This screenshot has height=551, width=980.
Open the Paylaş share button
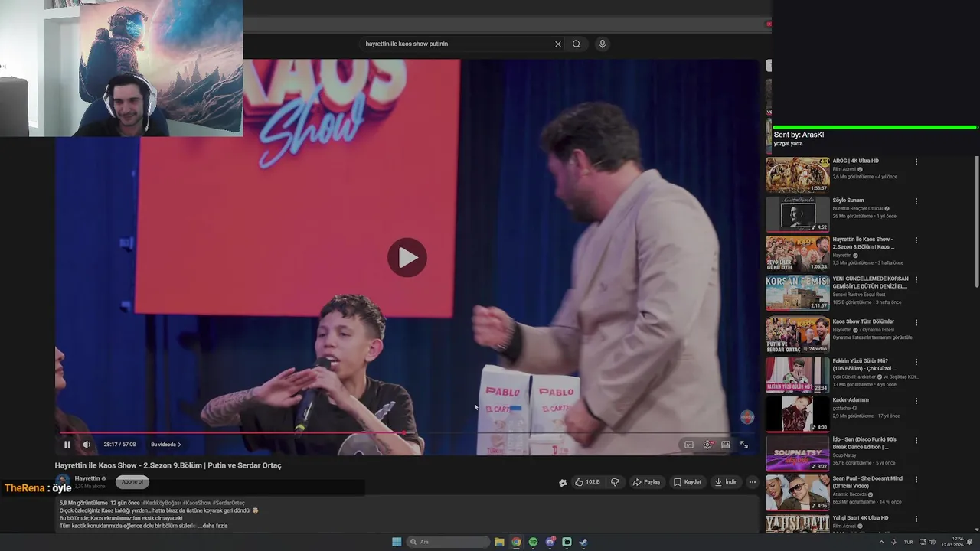coord(646,482)
